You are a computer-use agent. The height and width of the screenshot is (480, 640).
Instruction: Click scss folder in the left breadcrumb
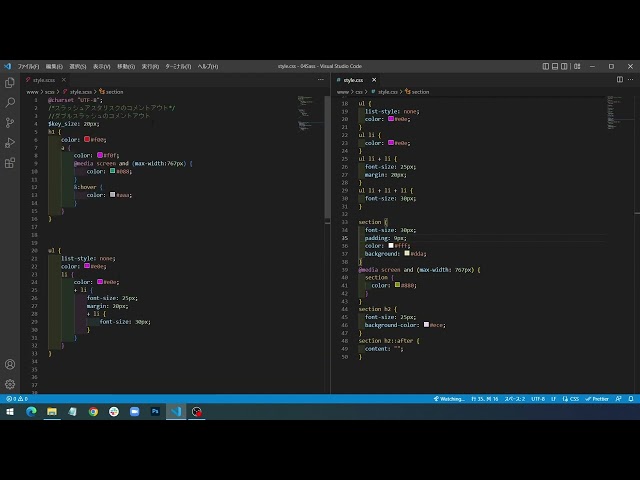pyautogui.click(x=49, y=92)
